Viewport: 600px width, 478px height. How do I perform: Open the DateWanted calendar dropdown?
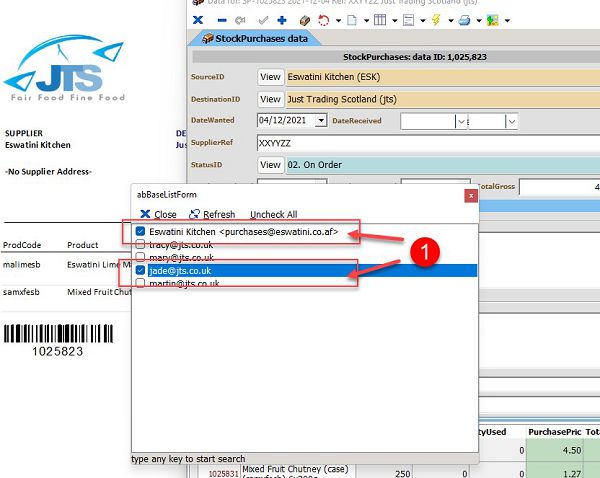click(x=321, y=121)
